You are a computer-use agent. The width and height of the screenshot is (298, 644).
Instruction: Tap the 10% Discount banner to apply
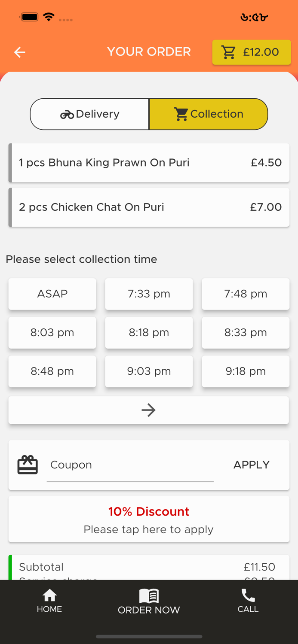click(149, 519)
